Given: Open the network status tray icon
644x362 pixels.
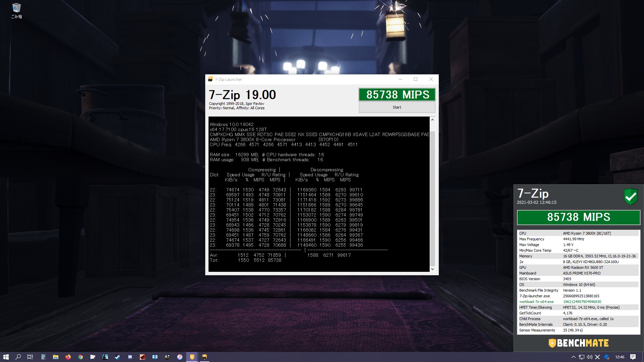Looking at the screenshot, I should click(582, 357).
